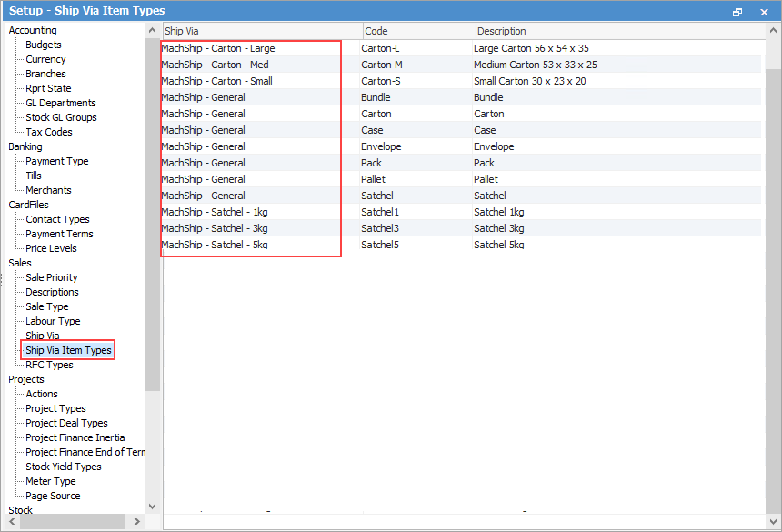
Task: Close the Setup - Ship Via Item Types window
Action: [x=764, y=12]
